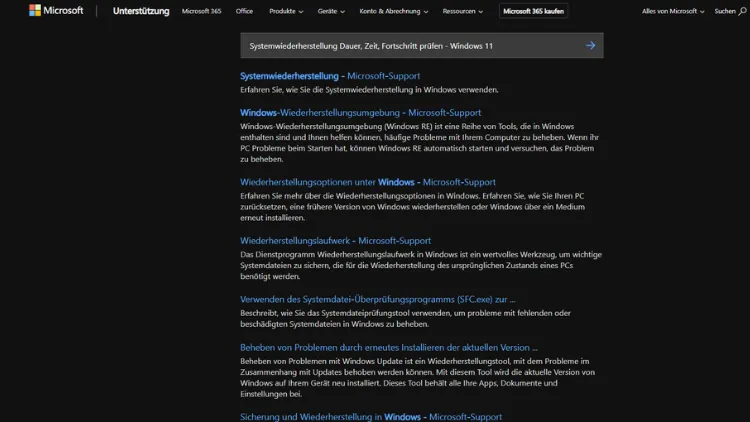Open Unterstützung home link
The height and width of the screenshot is (422, 750).
[141, 11]
